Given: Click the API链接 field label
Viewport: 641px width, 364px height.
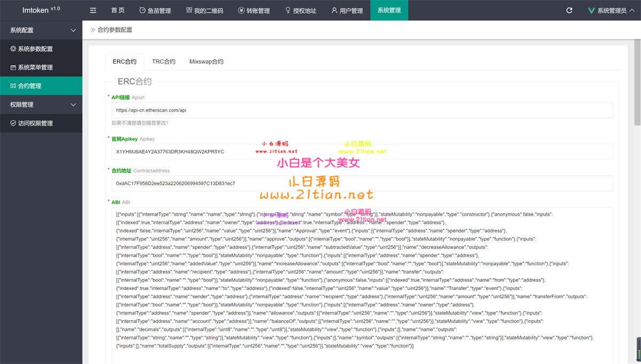Looking at the screenshot, I should [121, 98].
